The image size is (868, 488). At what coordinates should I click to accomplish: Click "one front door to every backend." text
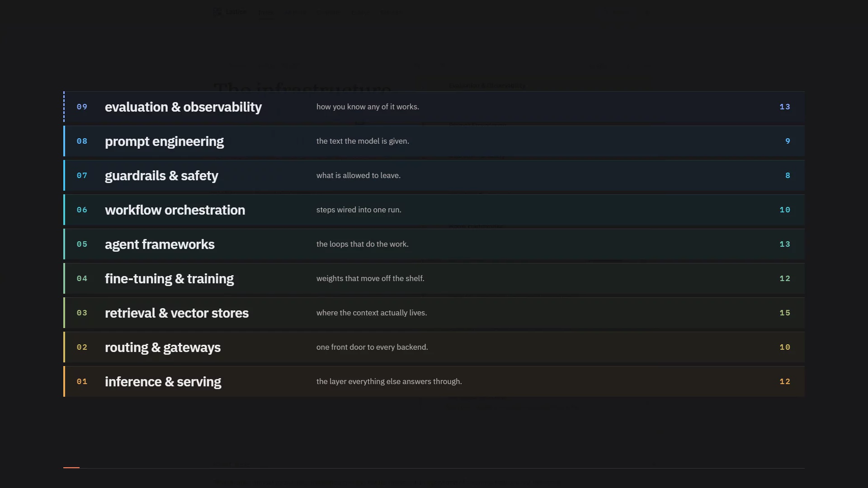pyautogui.click(x=372, y=347)
